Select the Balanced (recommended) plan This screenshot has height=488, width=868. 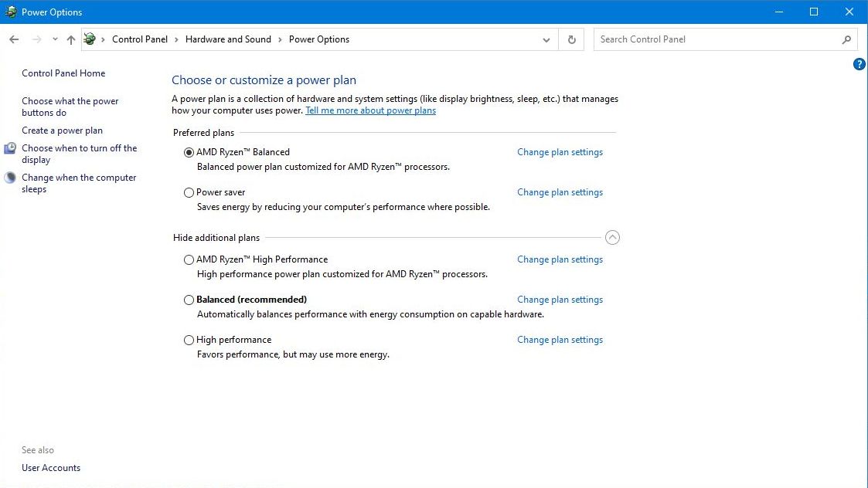point(189,300)
